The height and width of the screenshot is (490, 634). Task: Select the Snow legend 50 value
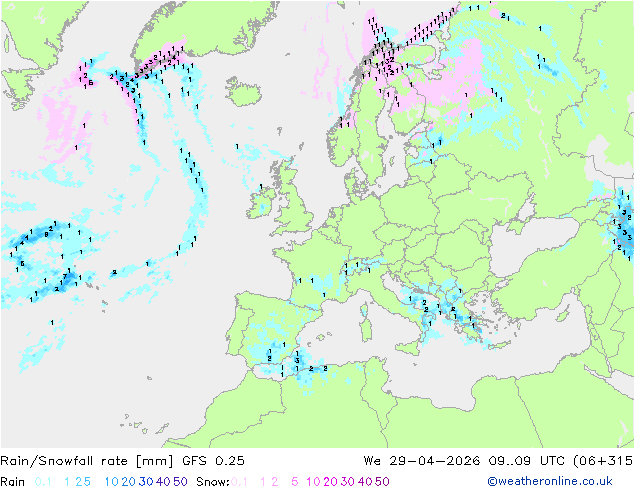point(382,482)
